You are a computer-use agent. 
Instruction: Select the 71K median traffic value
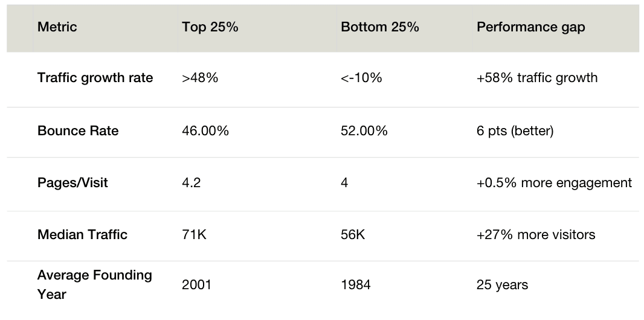click(x=195, y=235)
